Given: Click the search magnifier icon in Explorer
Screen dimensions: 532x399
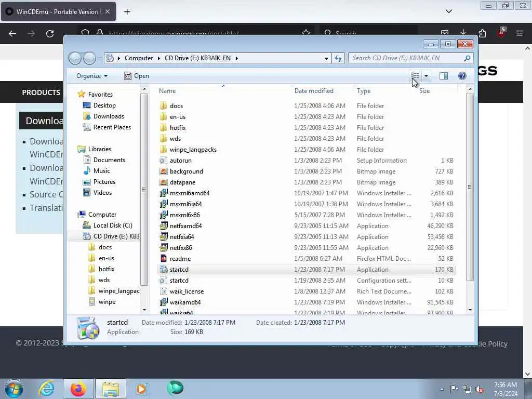Looking at the screenshot, I should coord(467,58).
